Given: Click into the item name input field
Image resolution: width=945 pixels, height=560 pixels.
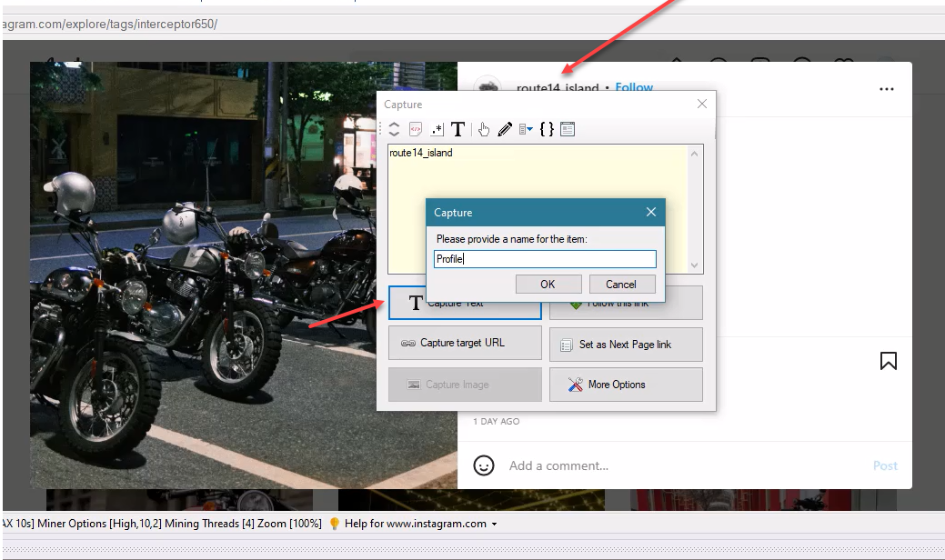Looking at the screenshot, I should tap(545, 259).
